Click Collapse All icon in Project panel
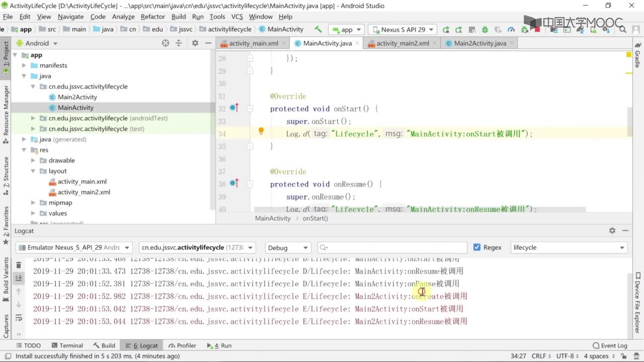Image resolution: width=644 pixels, height=362 pixels. [179, 43]
